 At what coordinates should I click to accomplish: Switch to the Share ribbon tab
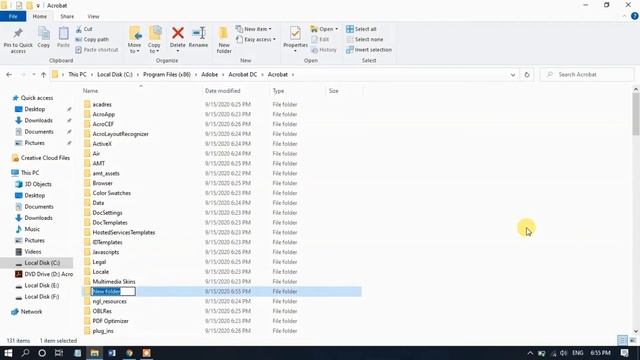[67, 16]
